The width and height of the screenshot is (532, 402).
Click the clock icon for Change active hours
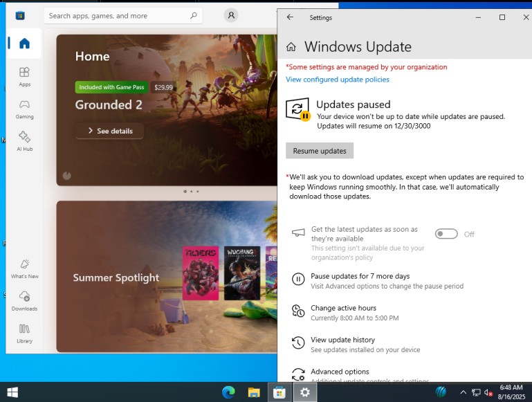(298, 311)
